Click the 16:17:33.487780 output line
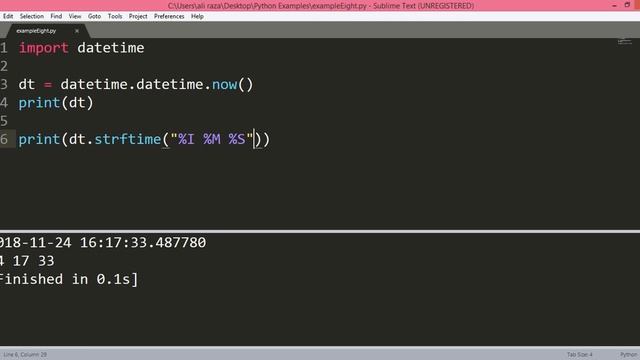 click(103, 243)
